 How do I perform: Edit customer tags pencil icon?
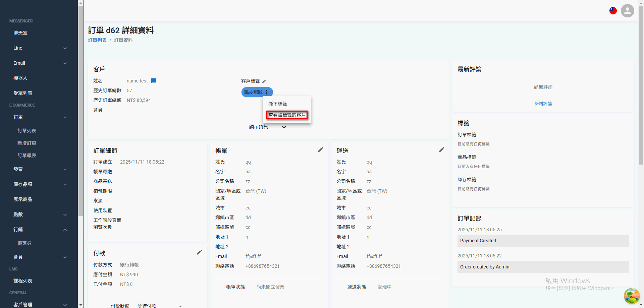pos(264,81)
